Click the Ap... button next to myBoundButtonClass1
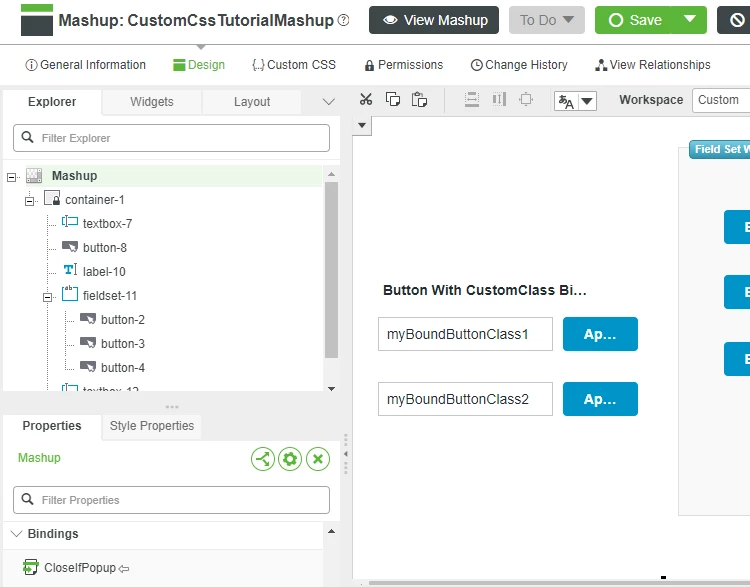750x587 pixels. (x=600, y=334)
